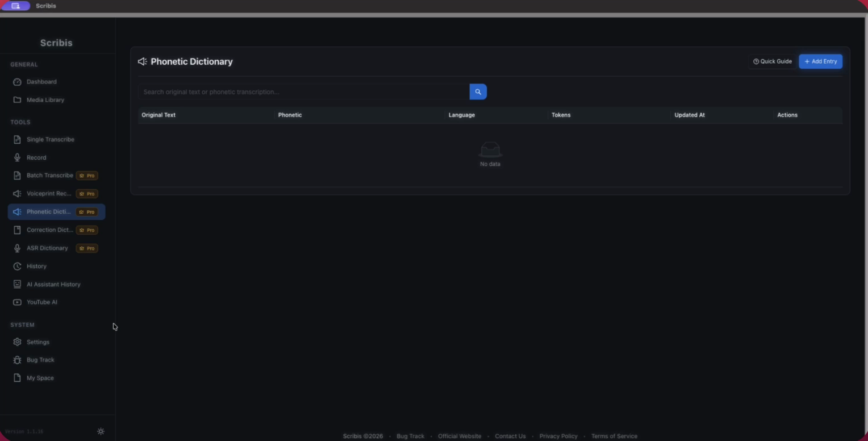868x441 pixels.
Task: Open Settings in System section
Action: point(56,342)
